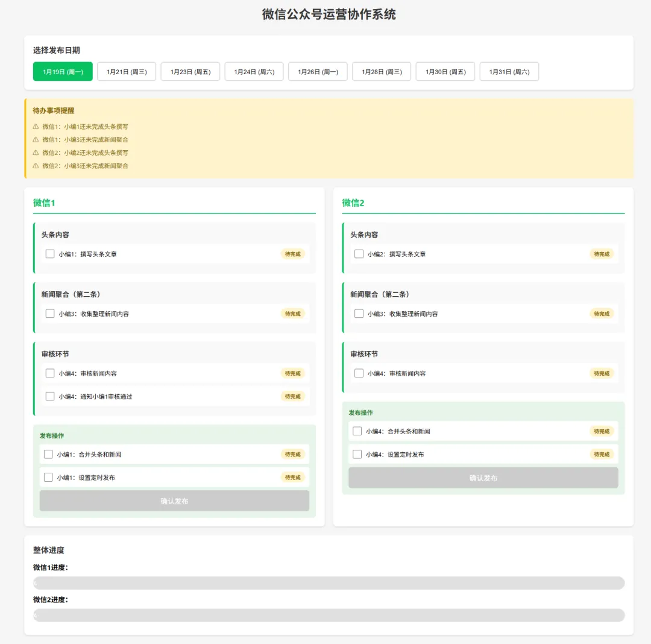
Task: Click 待完成 badge for 小编4：合并头条和新闻
Action: pos(602,431)
